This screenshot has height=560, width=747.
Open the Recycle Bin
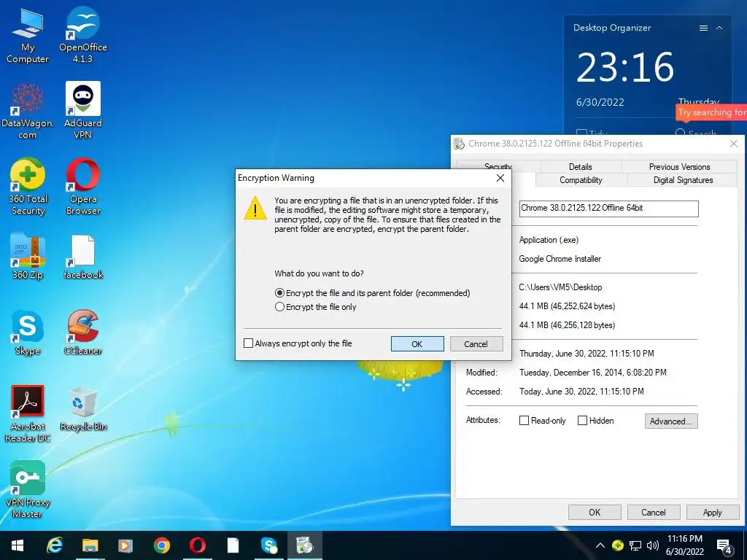click(x=83, y=409)
